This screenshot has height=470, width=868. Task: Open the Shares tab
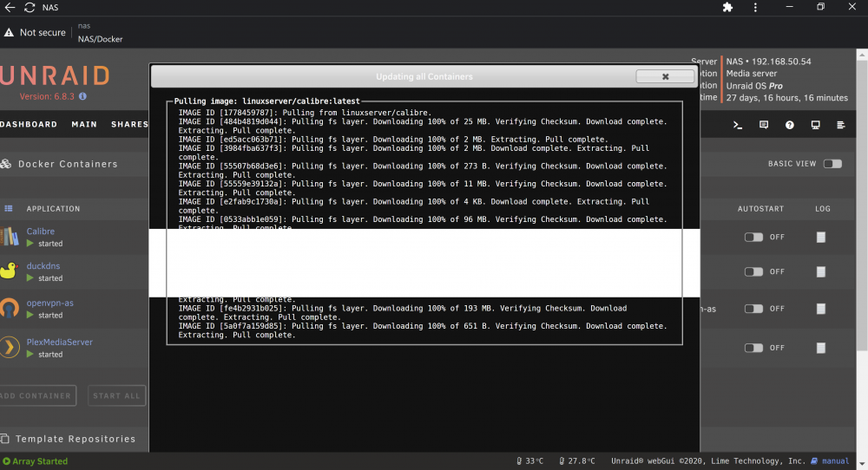(129, 124)
